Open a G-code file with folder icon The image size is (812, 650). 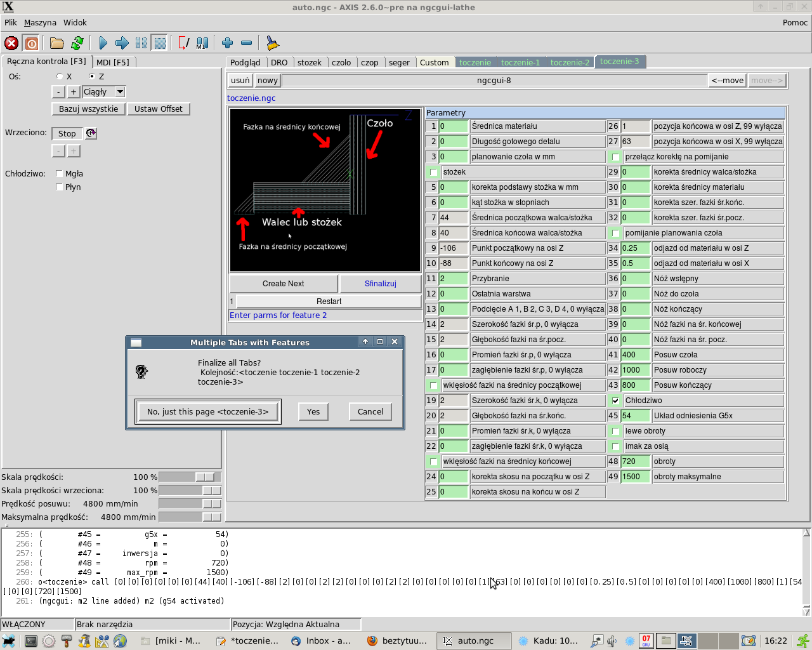[x=57, y=43]
